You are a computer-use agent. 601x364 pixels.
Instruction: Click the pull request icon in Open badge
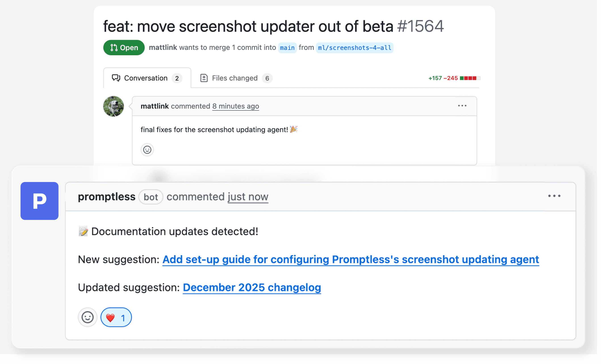pyautogui.click(x=114, y=48)
